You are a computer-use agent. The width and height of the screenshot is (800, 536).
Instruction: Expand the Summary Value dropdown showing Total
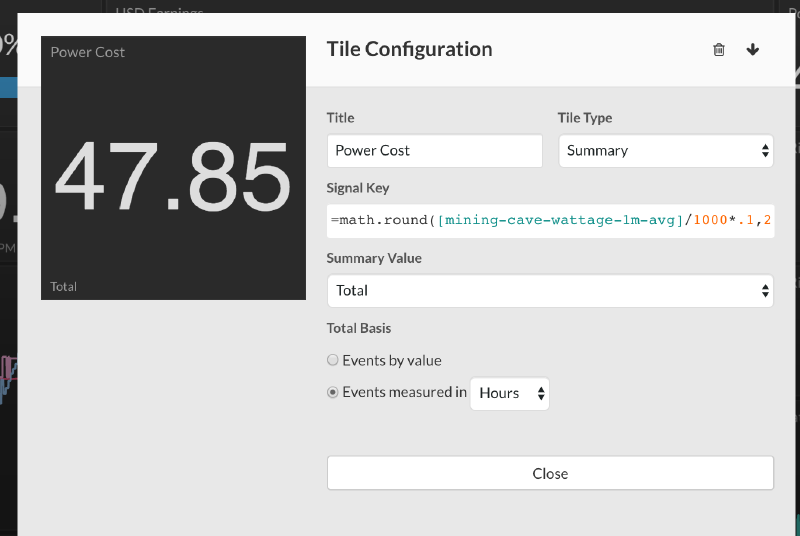pyautogui.click(x=550, y=291)
